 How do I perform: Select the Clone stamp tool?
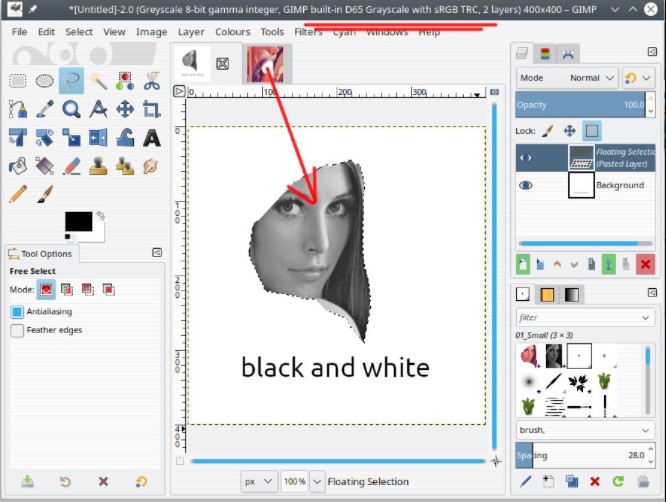(x=98, y=166)
